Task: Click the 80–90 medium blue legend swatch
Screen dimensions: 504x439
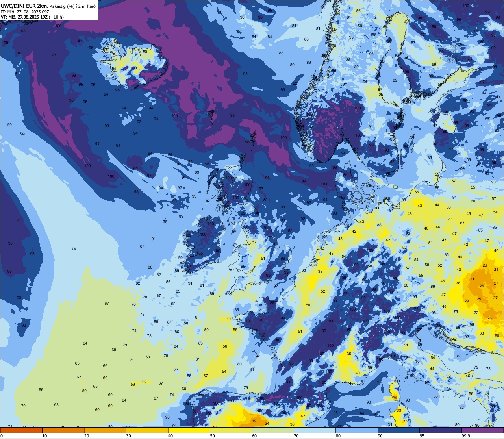Action: (357, 430)
